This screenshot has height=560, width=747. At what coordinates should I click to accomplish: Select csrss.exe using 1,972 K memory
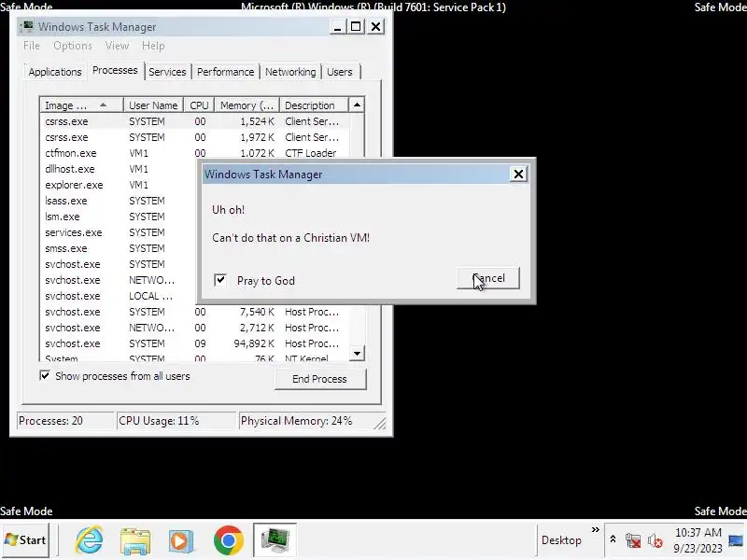pos(195,137)
